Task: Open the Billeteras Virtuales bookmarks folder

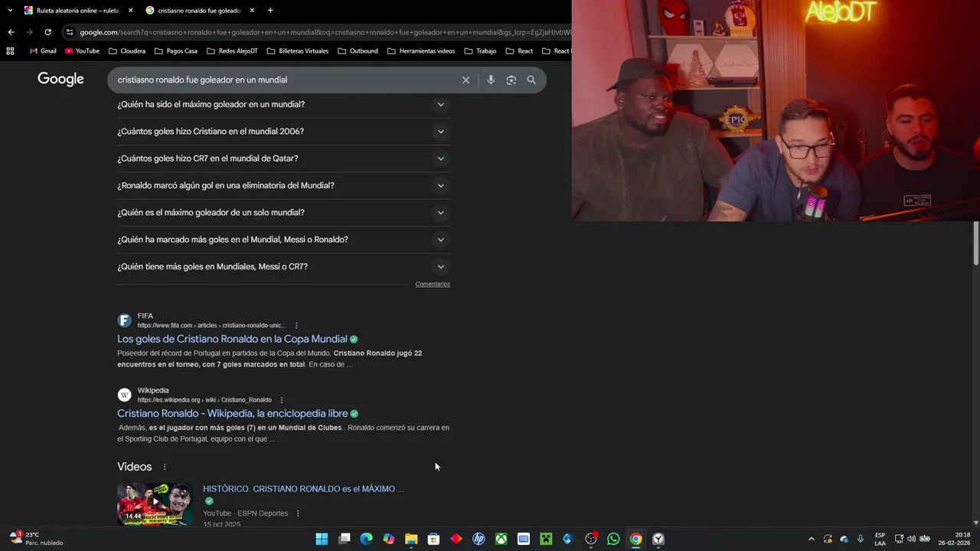Action: point(298,51)
